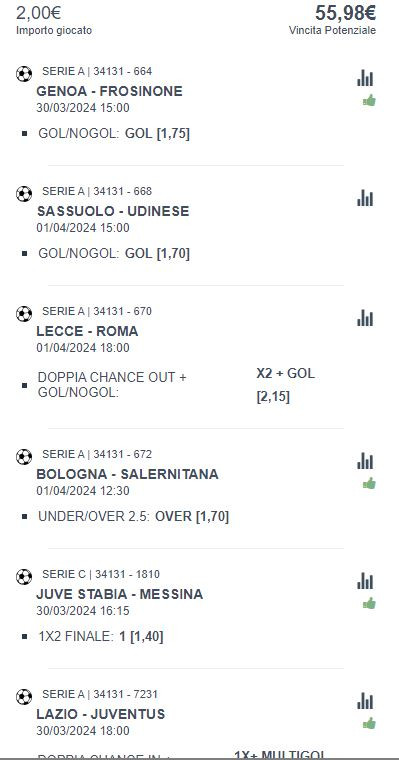The image size is (399, 760).
Task: Open the SASSUOLO - UDINESE match title
Action: 113,211
